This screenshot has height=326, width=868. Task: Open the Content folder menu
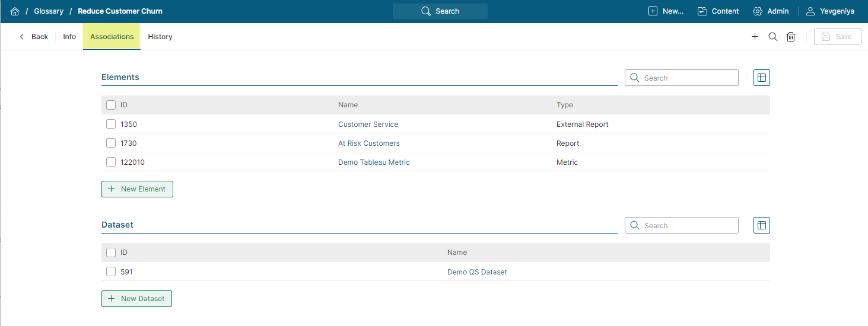(718, 11)
